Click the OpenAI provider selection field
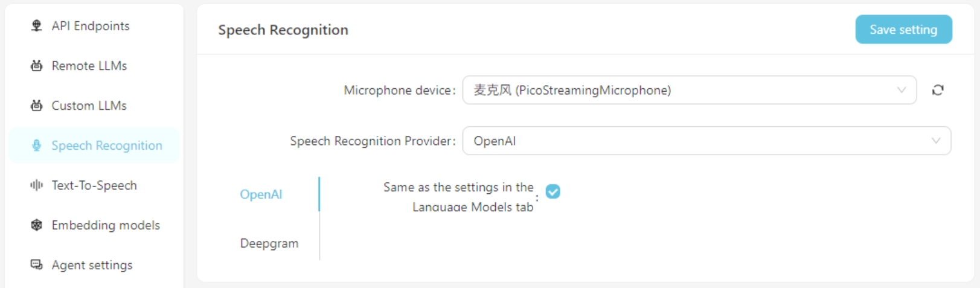Image resolution: width=980 pixels, height=288 pixels. point(694,141)
